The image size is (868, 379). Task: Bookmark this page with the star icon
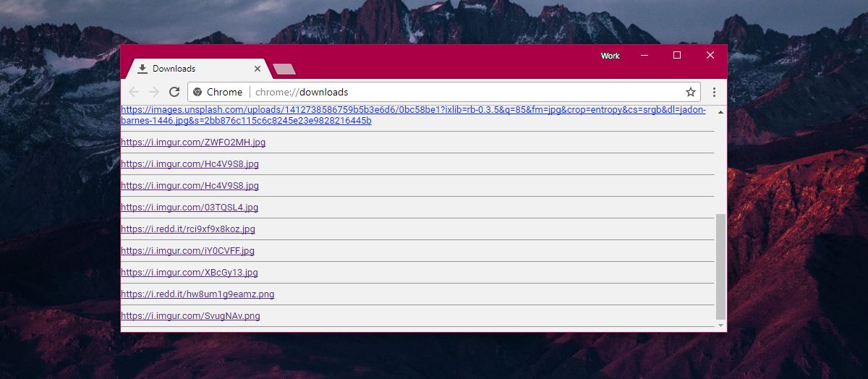click(691, 92)
